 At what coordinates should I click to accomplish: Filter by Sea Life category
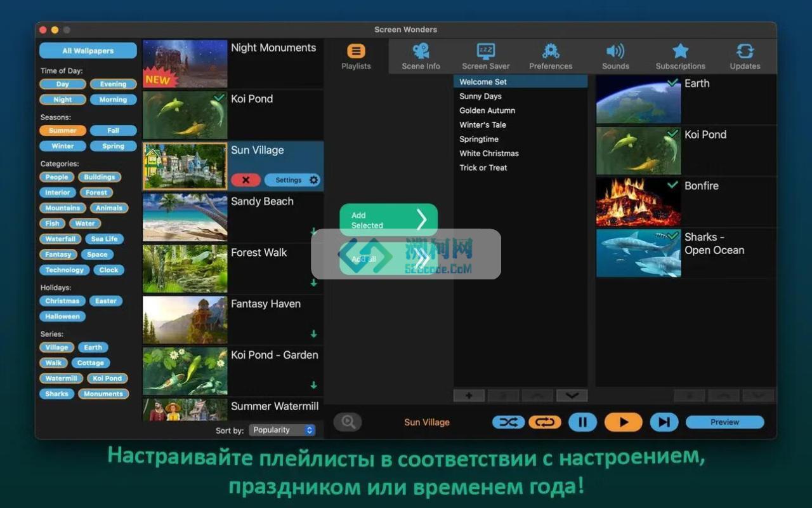click(x=105, y=239)
